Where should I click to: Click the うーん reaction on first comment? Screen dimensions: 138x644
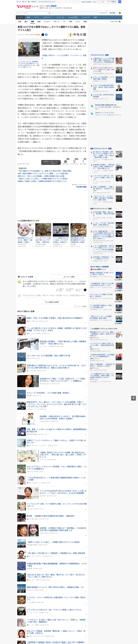[x=79, y=290]
